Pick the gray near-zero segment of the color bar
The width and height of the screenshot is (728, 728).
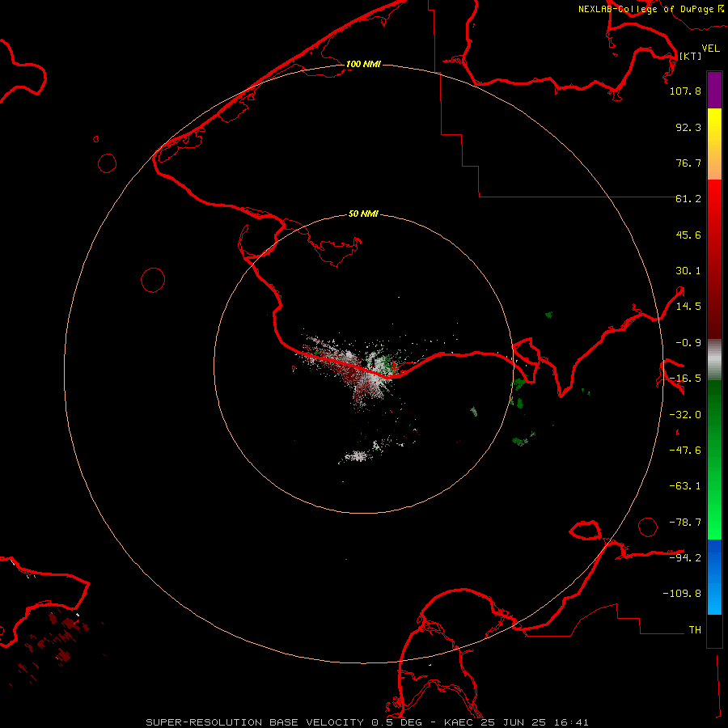(714, 360)
